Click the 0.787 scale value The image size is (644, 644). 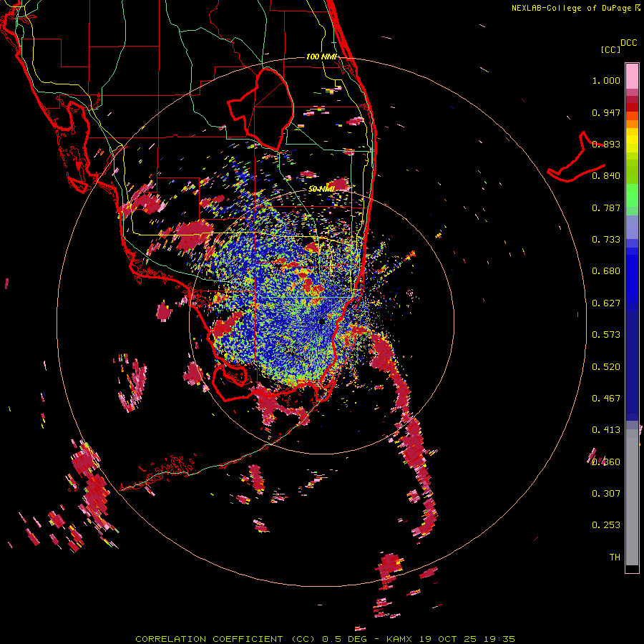coord(606,208)
